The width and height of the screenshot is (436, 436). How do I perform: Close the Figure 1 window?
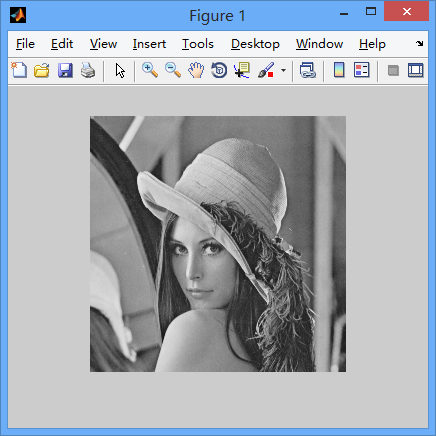[x=406, y=11]
